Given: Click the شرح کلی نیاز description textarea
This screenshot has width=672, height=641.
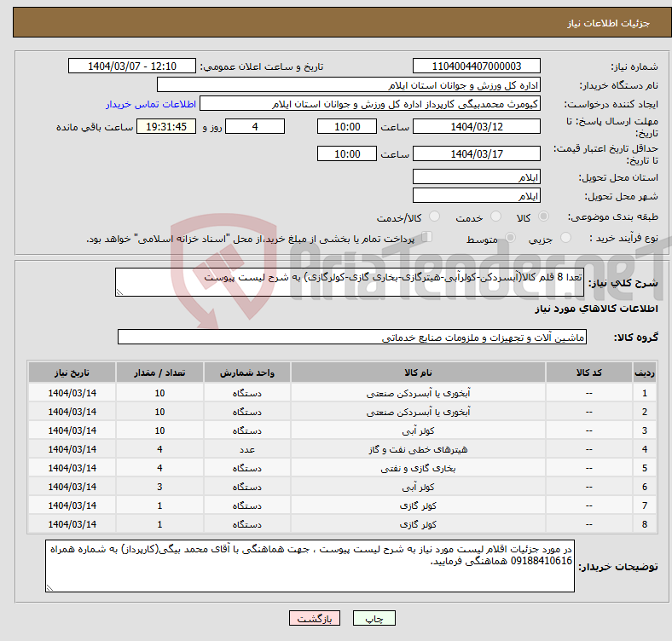Looking at the screenshot, I should (350, 282).
